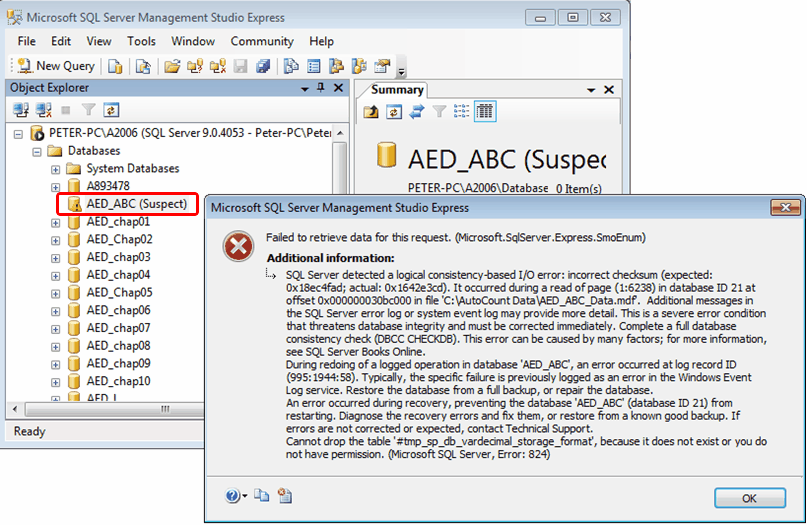
Task: Close the Object Explorer panel
Action: (338, 88)
